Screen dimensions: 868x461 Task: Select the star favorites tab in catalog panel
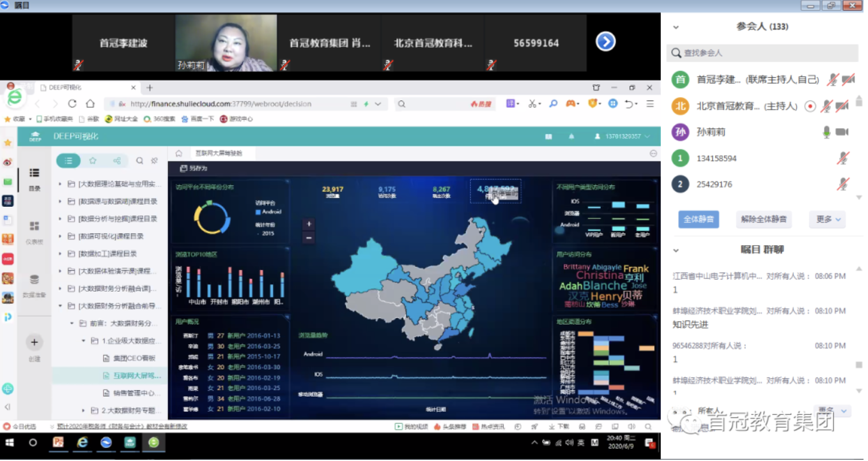tap(93, 161)
